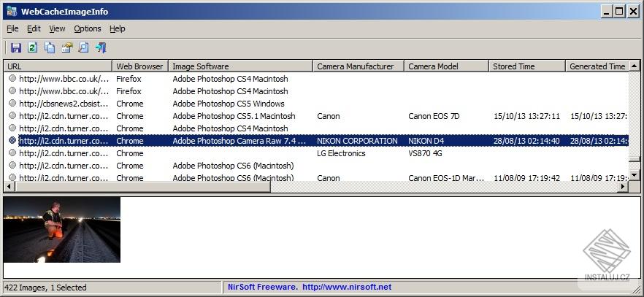
Task: Open the File menu
Action: [x=12, y=28]
